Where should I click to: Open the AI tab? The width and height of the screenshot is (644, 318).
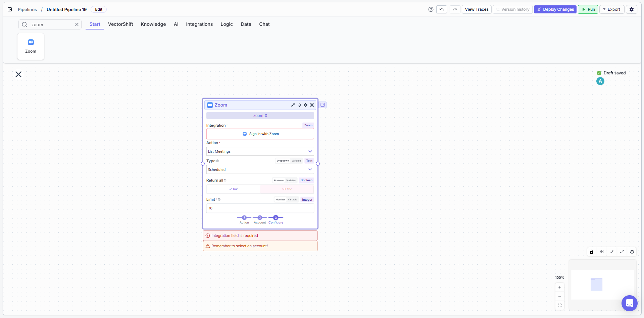point(176,24)
